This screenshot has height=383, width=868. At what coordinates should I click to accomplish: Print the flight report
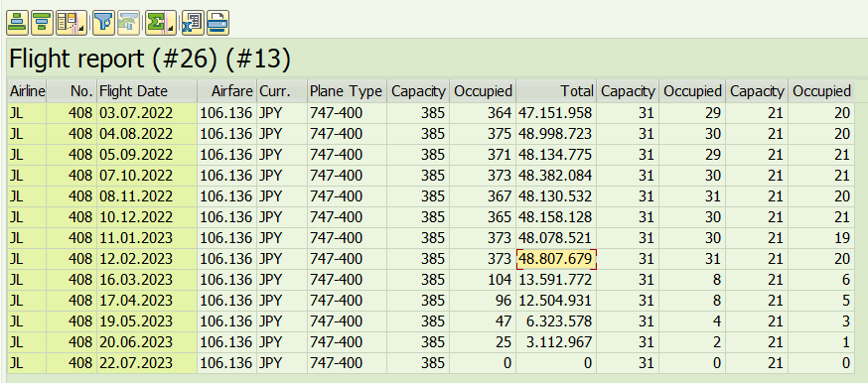coord(217,23)
